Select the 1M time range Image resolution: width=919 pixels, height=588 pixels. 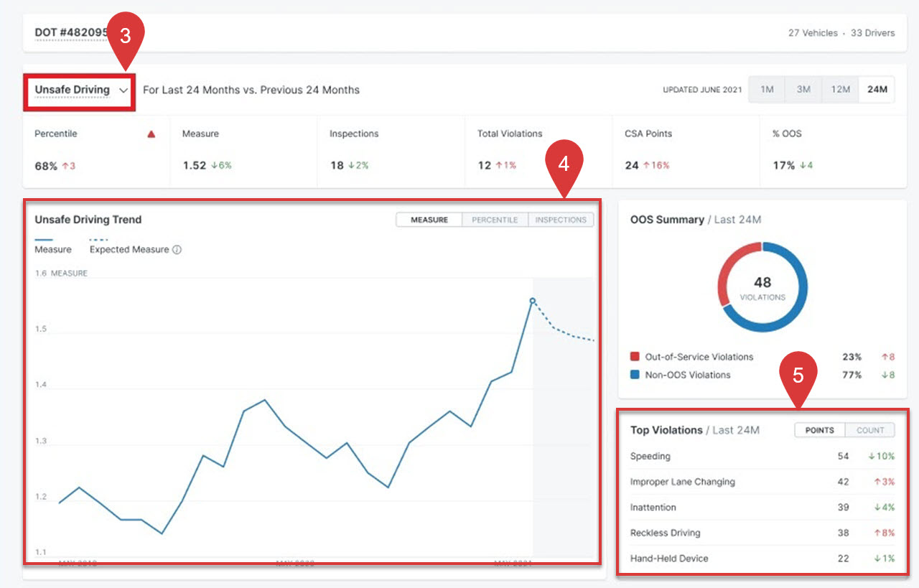click(767, 90)
